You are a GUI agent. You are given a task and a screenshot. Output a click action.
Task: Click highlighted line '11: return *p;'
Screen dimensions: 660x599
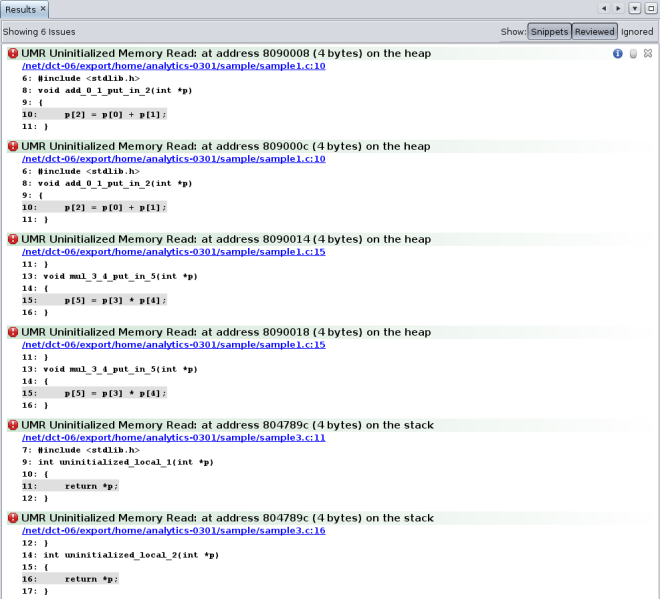click(x=70, y=487)
